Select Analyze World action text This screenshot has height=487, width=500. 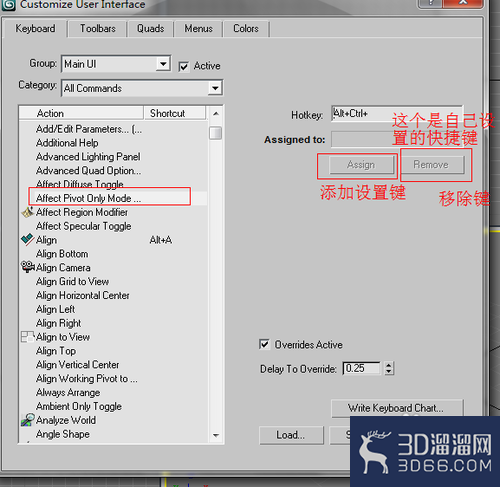(66, 420)
